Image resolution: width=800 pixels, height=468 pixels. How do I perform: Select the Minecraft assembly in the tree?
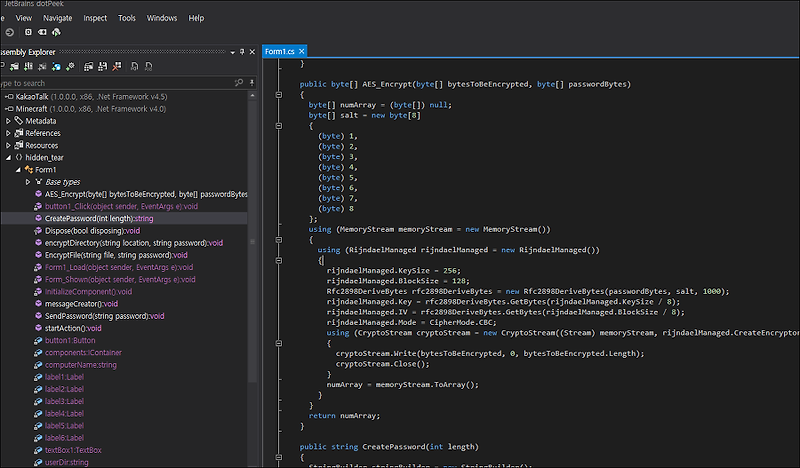[x=90, y=109]
